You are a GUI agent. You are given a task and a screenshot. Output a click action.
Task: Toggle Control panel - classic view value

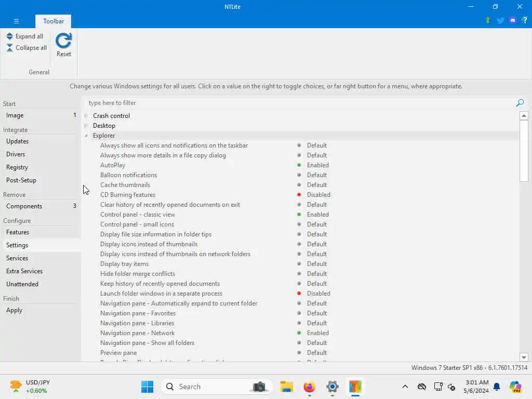pyautogui.click(x=317, y=215)
